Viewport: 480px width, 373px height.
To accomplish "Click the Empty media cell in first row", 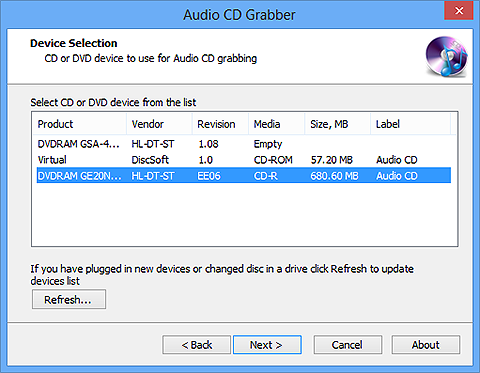I will click(268, 144).
